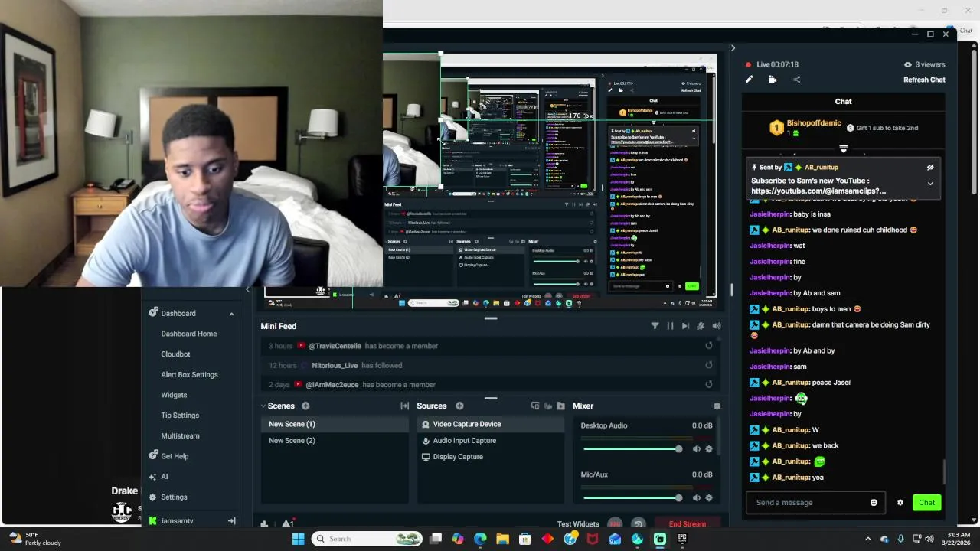Toggle the REC recording button
The image size is (980, 551).
coord(615,524)
